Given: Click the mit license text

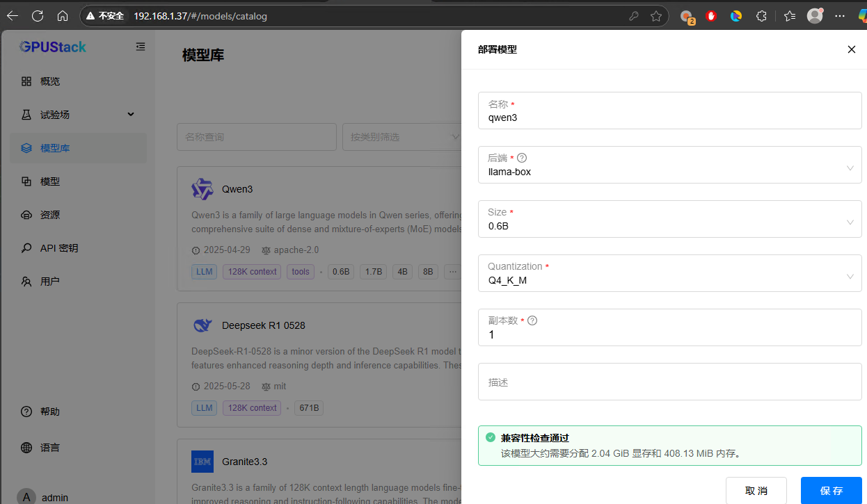Looking at the screenshot, I should click(280, 387).
